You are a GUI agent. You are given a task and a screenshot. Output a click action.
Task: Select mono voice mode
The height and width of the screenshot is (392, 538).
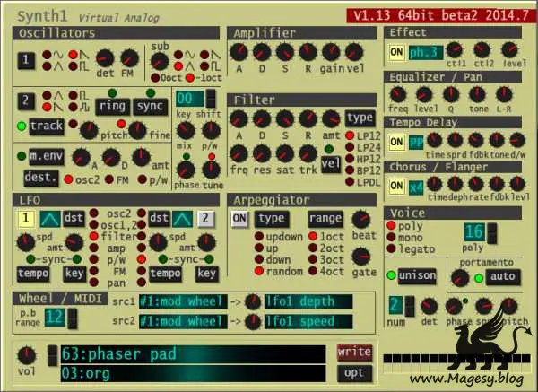(x=391, y=237)
